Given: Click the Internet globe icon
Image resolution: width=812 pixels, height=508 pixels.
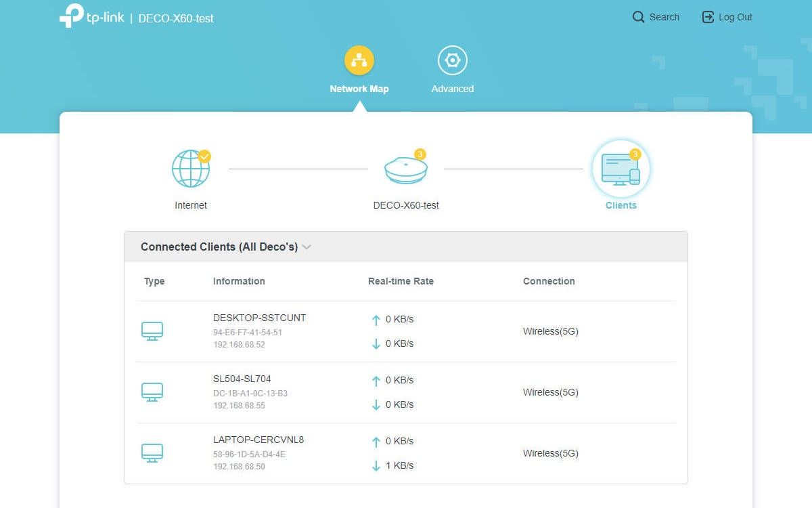Looking at the screenshot, I should click(191, 169).
